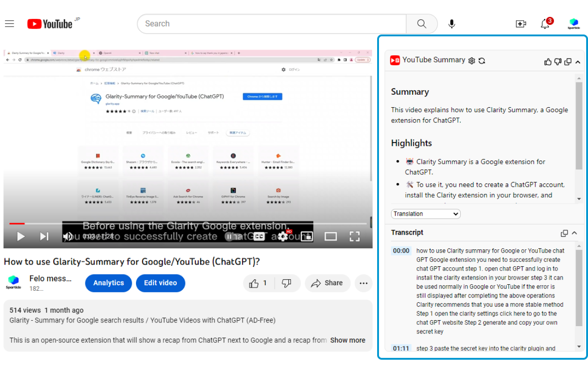
Task: Open channel Analytics
Action: pos(108,283)
